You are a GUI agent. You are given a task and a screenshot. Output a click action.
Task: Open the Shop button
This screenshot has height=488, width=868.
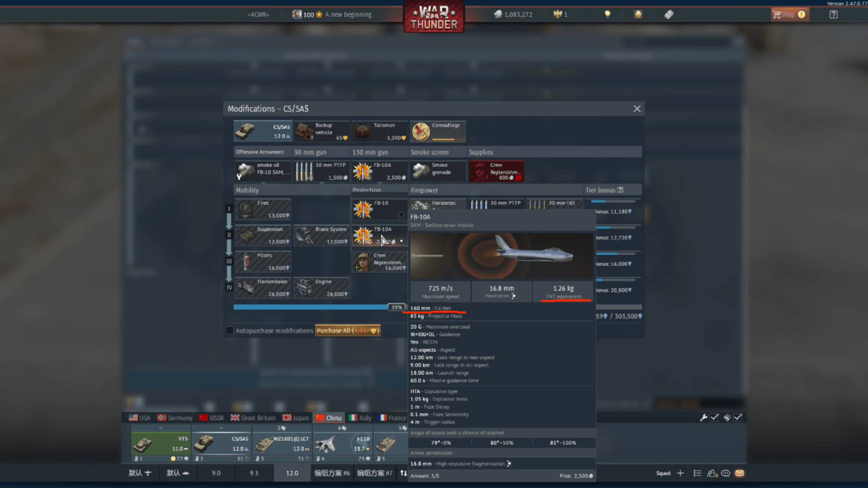coord(789,14)
